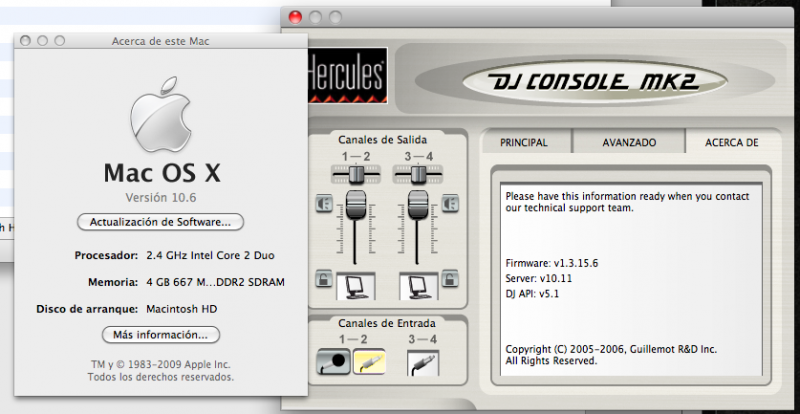Image resolution: width=800 pixels, height=414 pixels.
Task: Click the volume fader for output 3-4
Action: click(418, 205)
